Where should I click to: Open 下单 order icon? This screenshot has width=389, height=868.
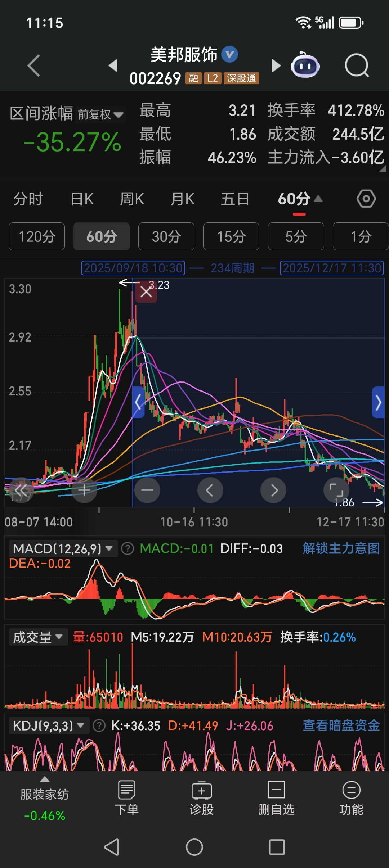coord(126,797)
